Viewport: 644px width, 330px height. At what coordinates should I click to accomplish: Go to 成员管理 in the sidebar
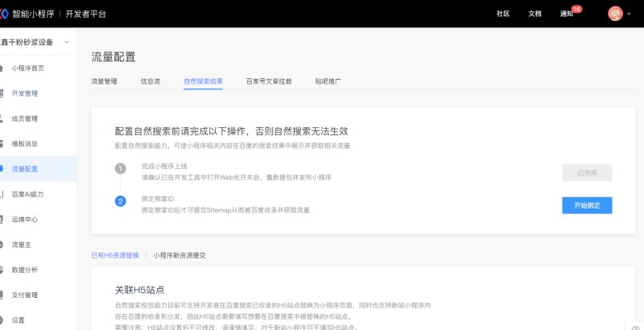[24, 118]
